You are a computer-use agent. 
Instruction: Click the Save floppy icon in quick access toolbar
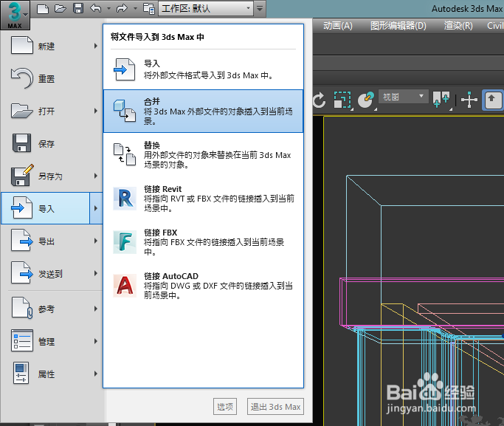pos(78,8)
